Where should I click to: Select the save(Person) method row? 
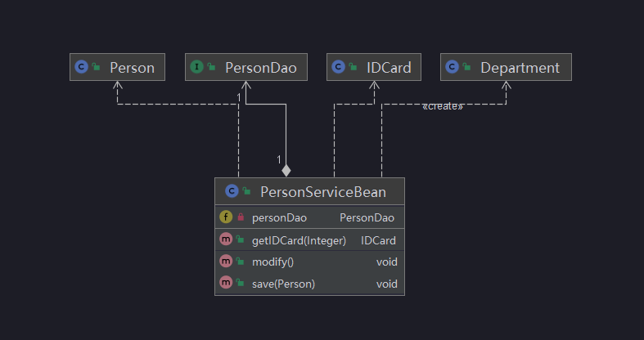(x=309, y=284)
